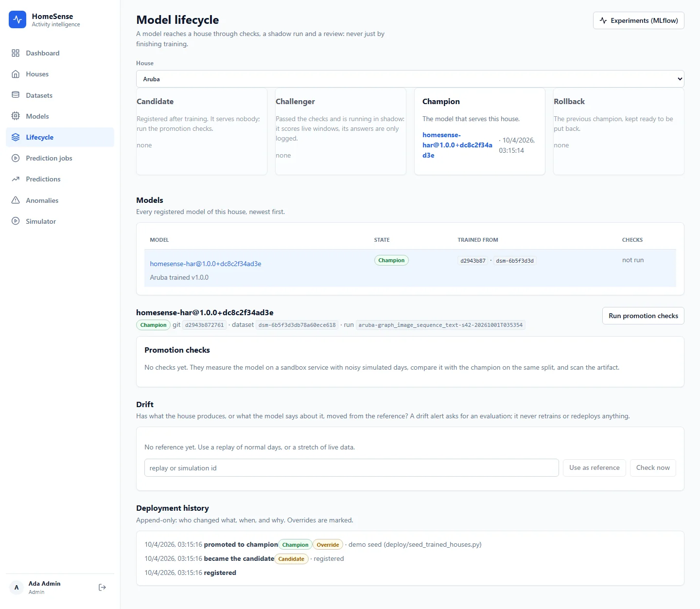The width and height of the screenshot is (700, 609).
Task: Click the Models chip icon
Action: point(16,116)
